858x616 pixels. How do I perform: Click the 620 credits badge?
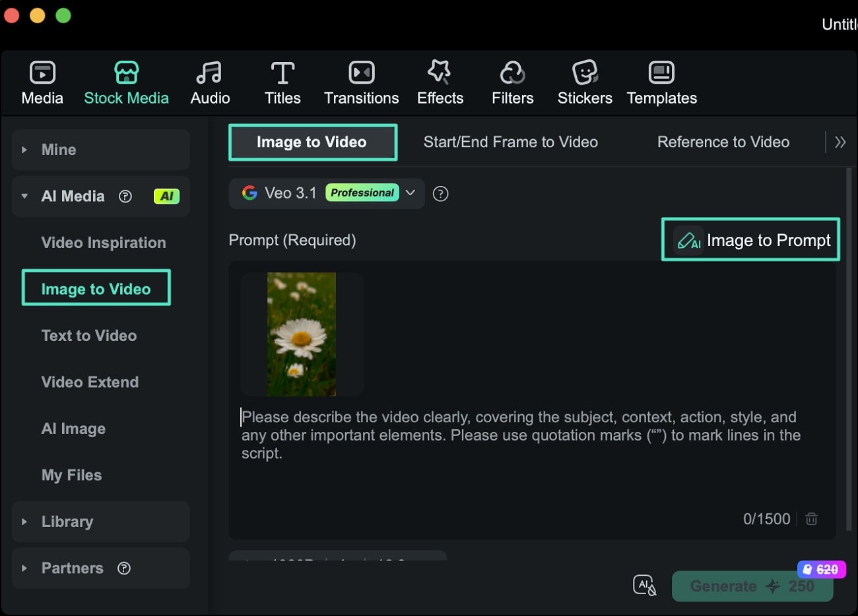click(822, 569)
